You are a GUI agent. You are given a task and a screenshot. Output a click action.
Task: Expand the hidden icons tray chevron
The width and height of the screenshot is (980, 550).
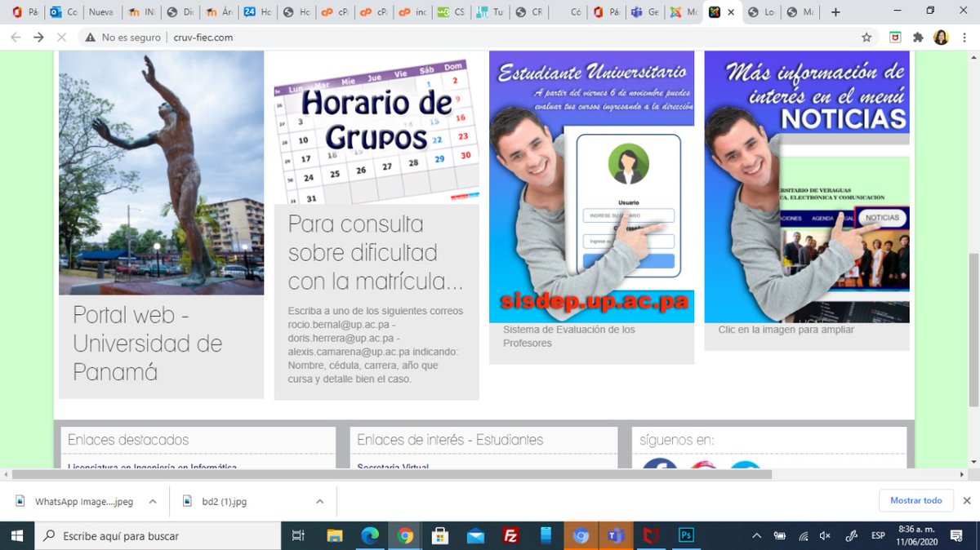click(755, 536)
